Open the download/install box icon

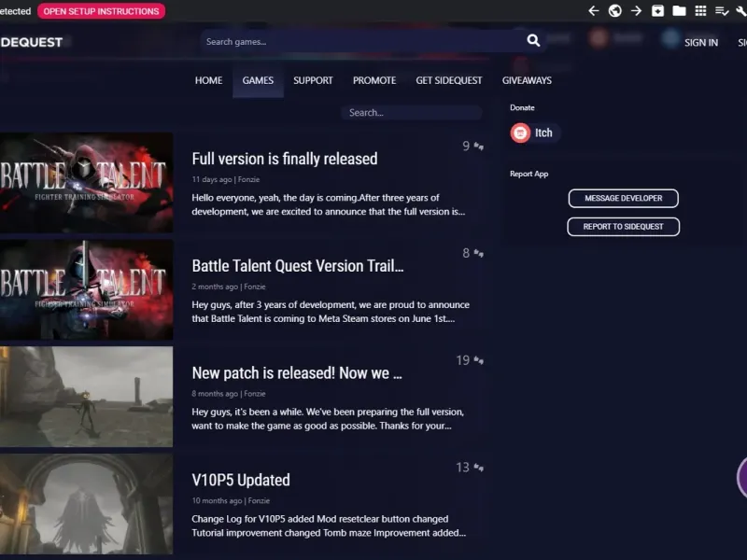tap(657, 10)
